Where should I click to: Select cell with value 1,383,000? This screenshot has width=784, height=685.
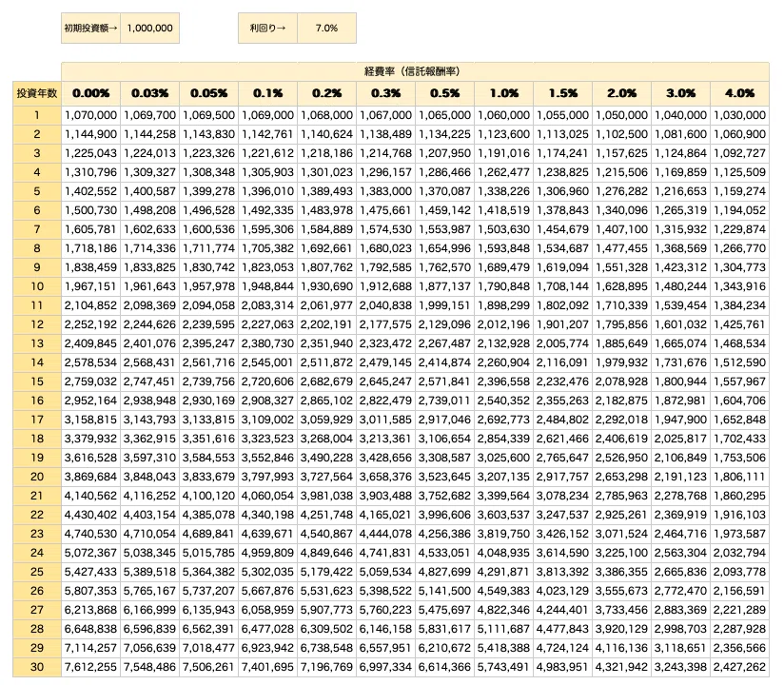[x=385, y=191]
